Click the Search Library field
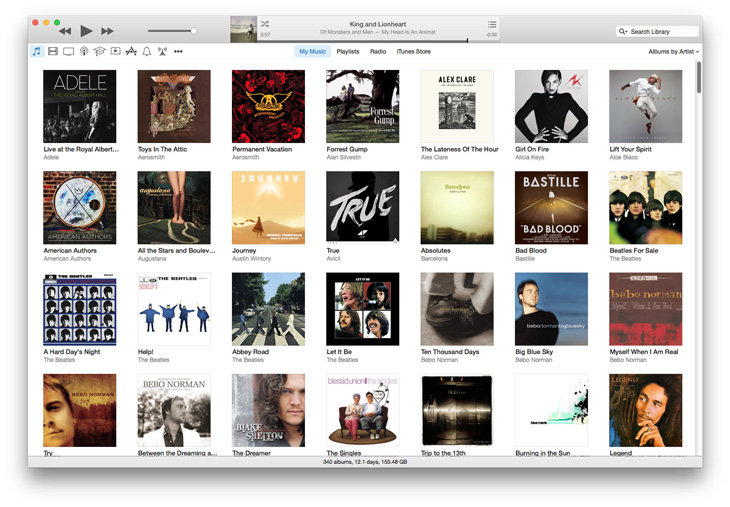This screenshot has width=730, height=507. point(657,32)
